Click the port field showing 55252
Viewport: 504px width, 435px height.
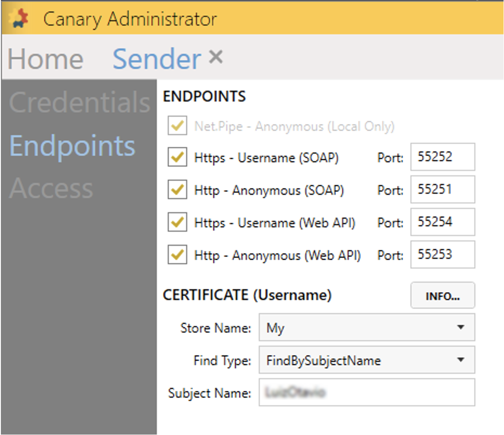point(442,157)
